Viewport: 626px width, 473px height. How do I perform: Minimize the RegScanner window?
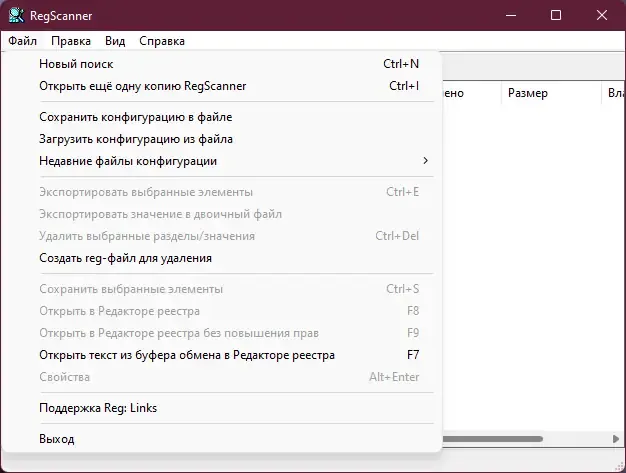click(511, 16)
